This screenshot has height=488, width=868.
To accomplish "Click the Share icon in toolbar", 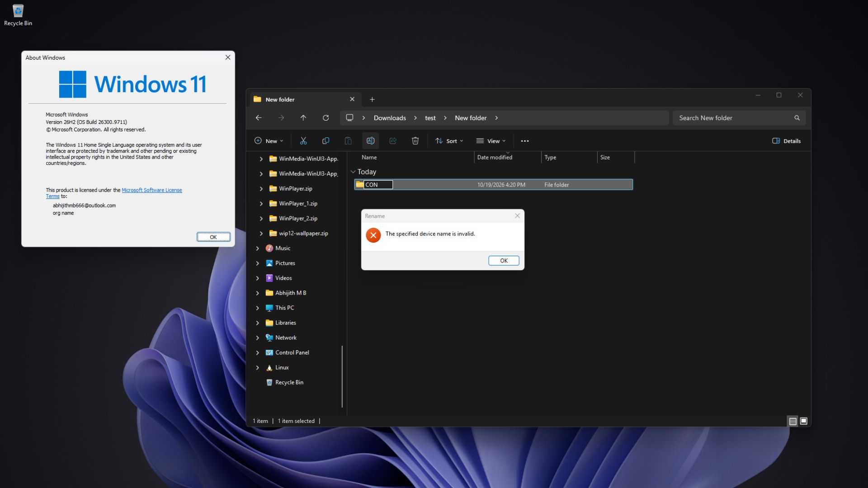I will tap(393, 141).
